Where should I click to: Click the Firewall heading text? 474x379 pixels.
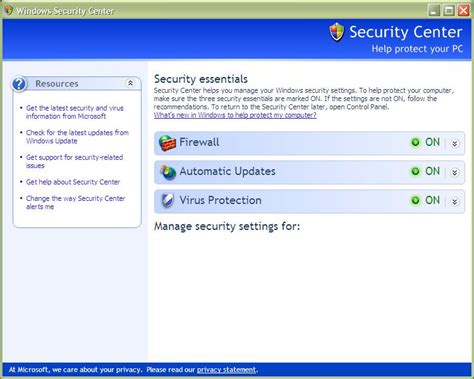pos(199,142)
